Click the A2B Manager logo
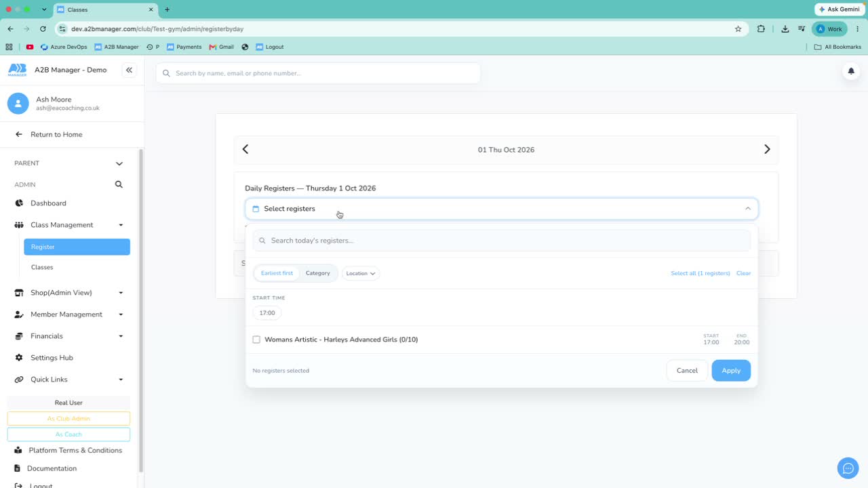The image size is (868, 488). [18, 70]
